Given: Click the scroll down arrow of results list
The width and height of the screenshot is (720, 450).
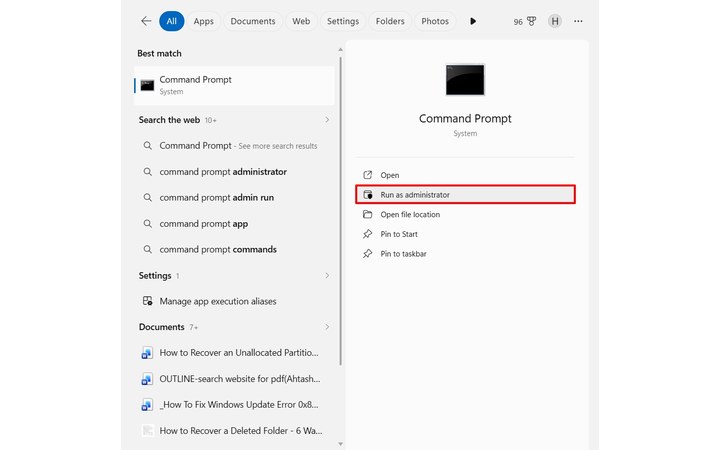Looking at the screenshot, I should point(340,444).
